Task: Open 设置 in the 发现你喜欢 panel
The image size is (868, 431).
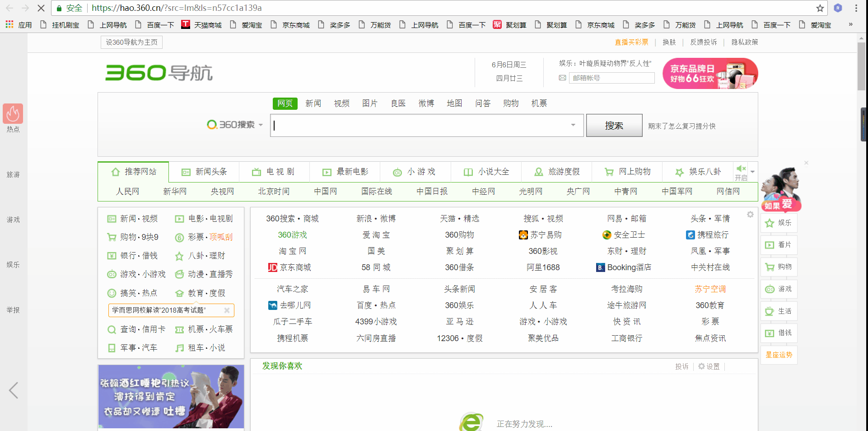Action: pos(709,366)
